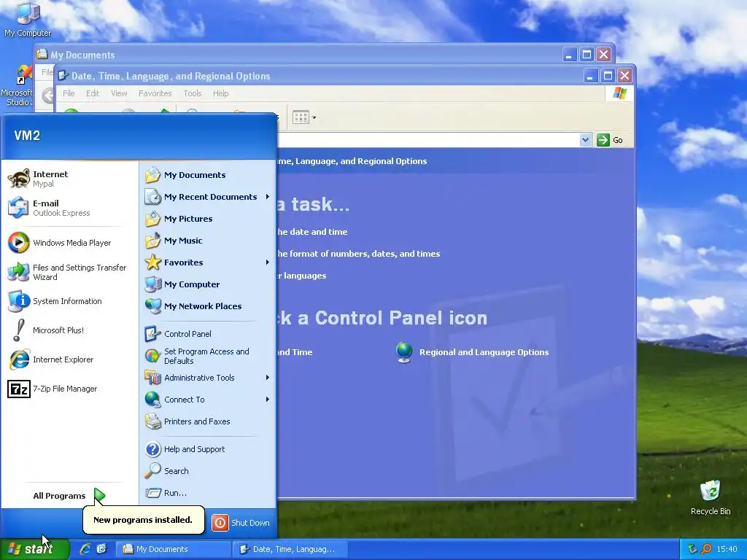Open My Computer from Start menu

pos(208,284)
